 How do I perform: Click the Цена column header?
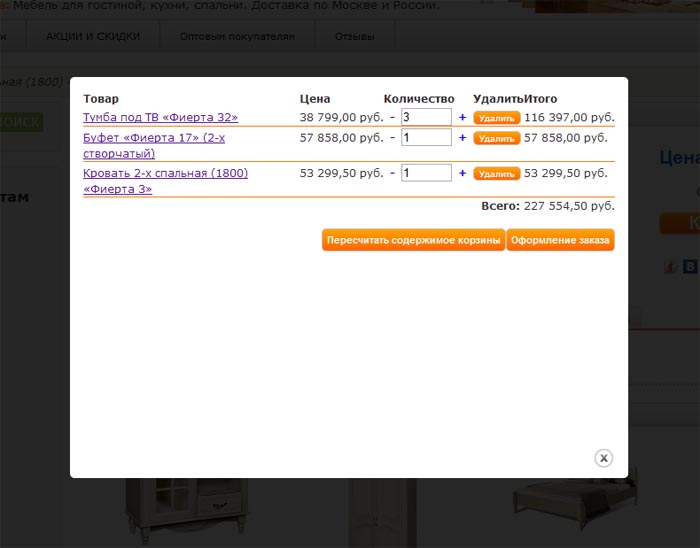click(315, 99)
